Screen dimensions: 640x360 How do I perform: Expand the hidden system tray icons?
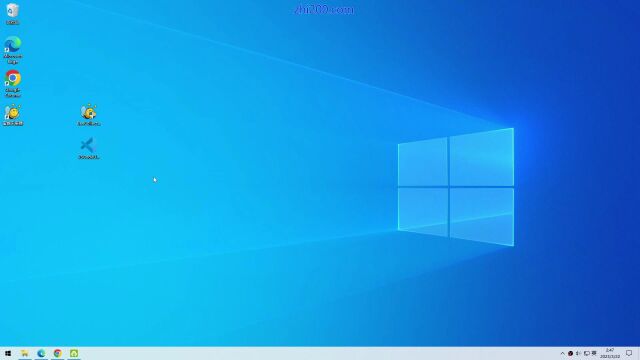pyautogui.click(x=562, y=353)
